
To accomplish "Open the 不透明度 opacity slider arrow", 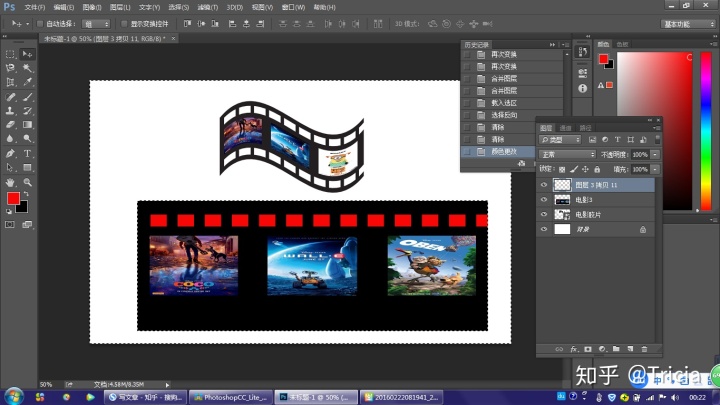I will (x=655, y=155).
